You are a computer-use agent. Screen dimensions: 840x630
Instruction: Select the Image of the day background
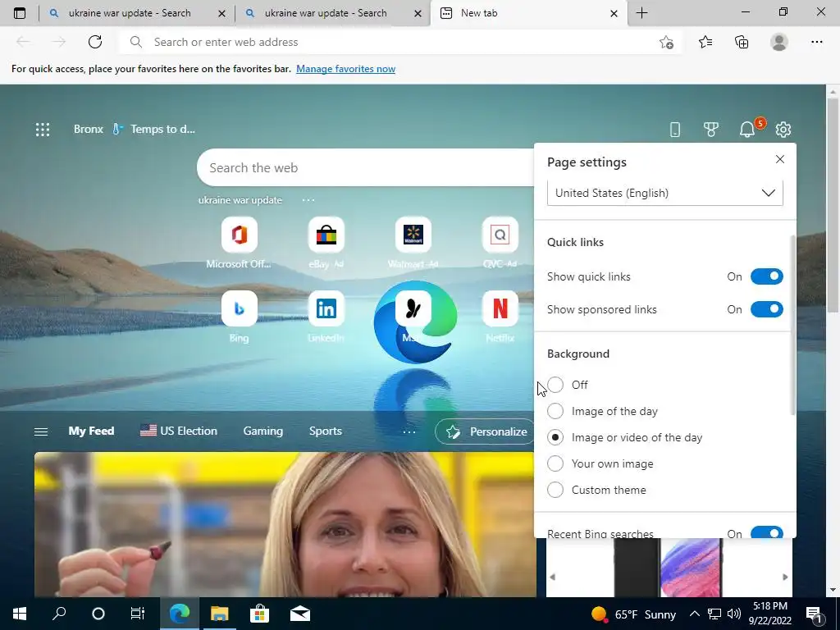[555, 411]
